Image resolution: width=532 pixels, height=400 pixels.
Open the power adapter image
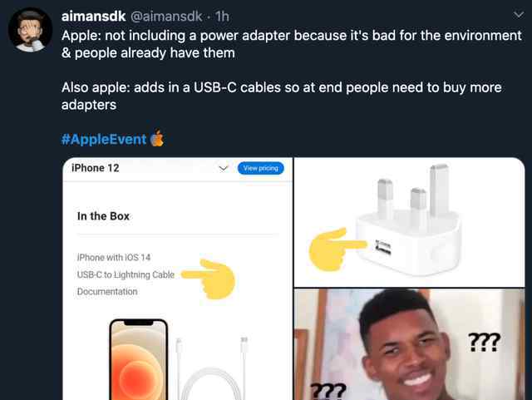[x=409, y=222]
